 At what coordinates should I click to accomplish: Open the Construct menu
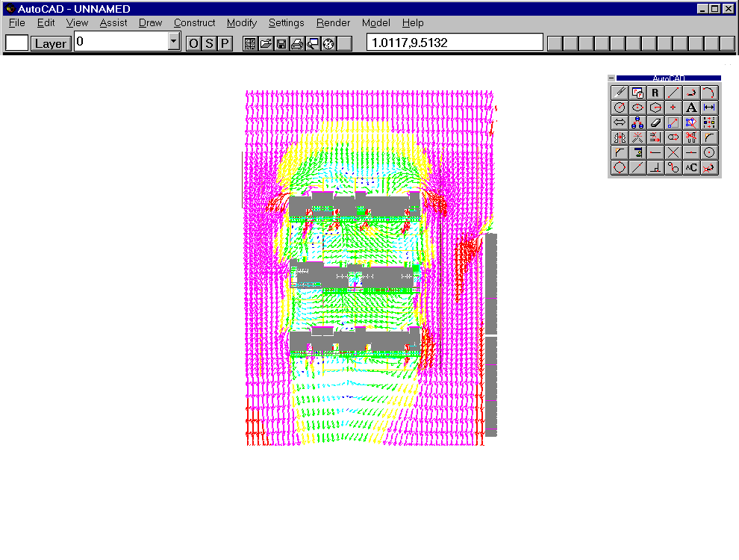(194, 23)
